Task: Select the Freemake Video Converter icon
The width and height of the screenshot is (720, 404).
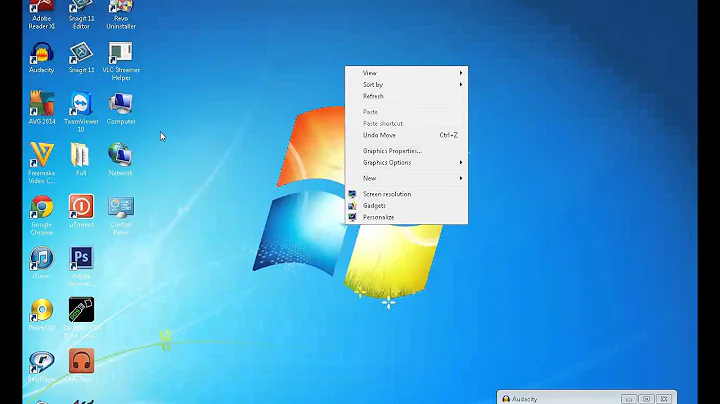Action: coord(42,163)
